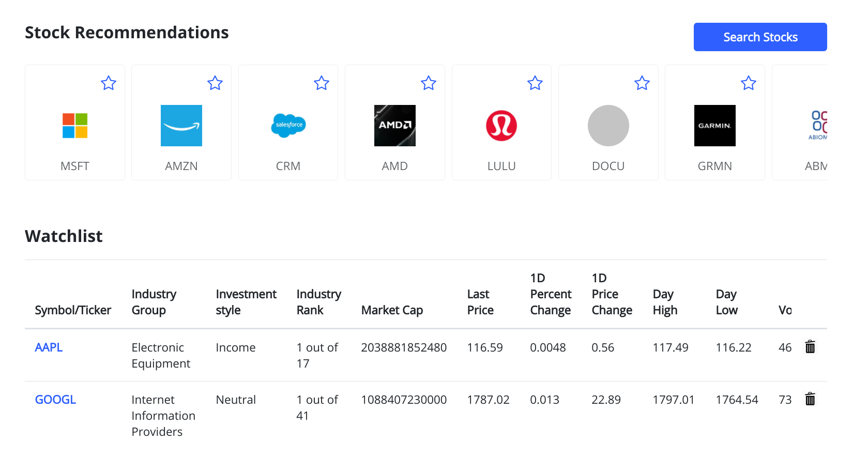Select the Salesforce logo on CRM card
This screenshot has width=868, height=472.
(288, 126)
